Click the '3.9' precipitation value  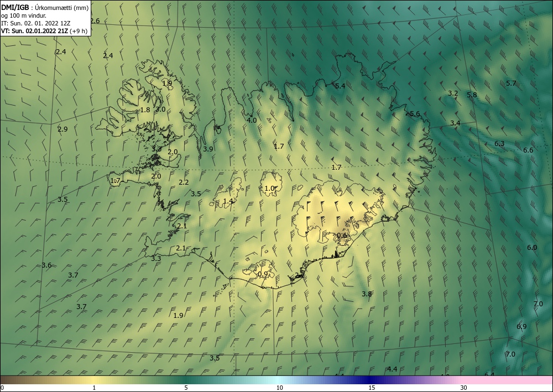208,149
